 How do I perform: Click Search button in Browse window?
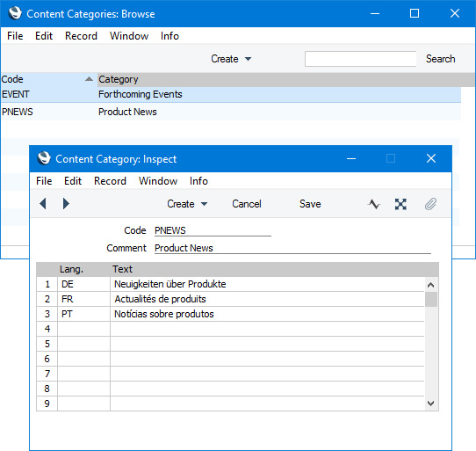point(440,59)
